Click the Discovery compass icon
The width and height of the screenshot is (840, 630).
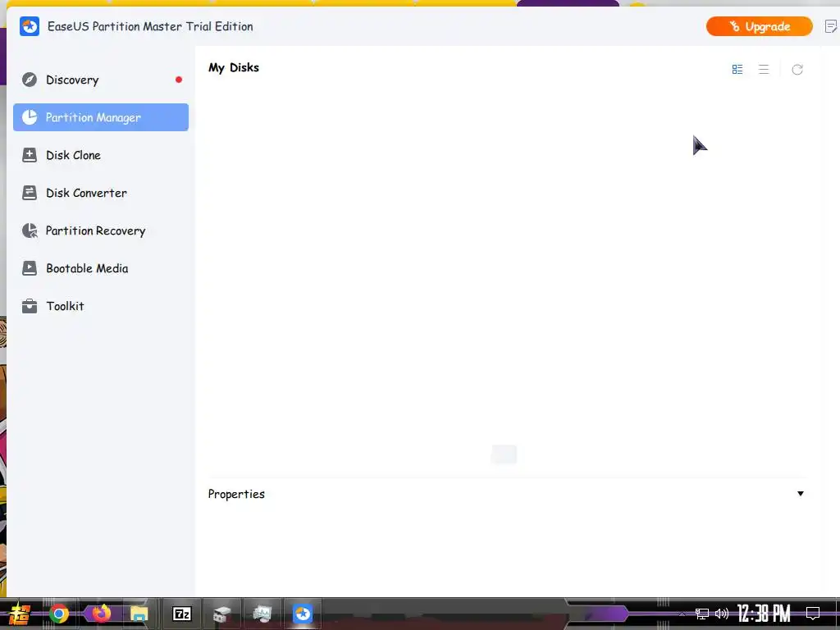pos(30,80)
